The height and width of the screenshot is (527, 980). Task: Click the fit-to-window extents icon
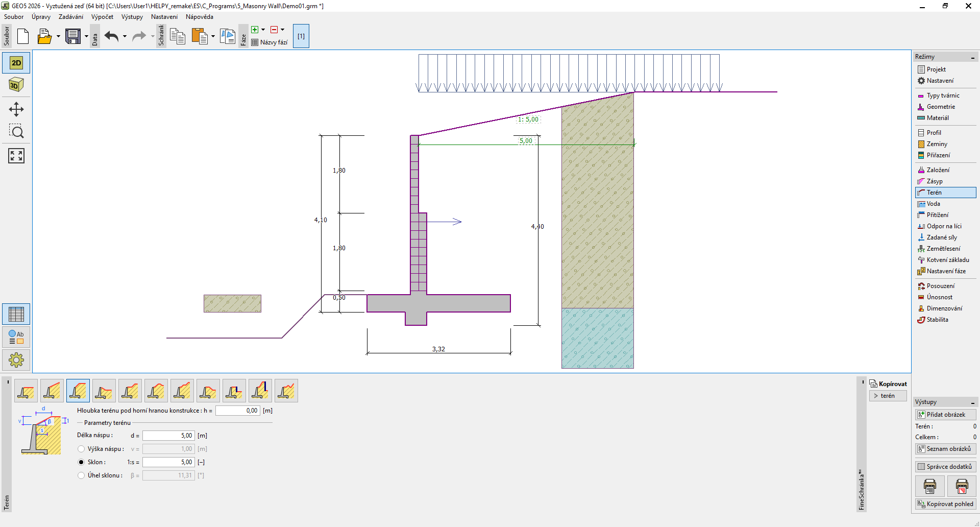(16, 156)
